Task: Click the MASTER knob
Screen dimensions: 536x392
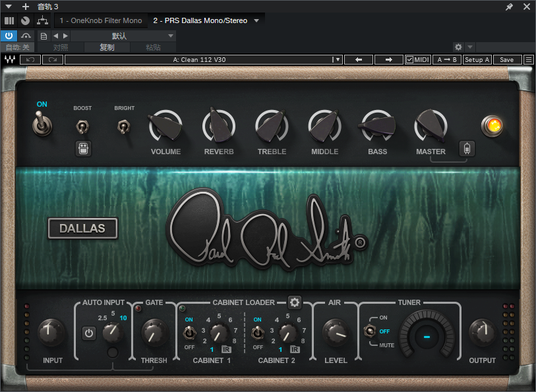Action: tap(431, 126)
